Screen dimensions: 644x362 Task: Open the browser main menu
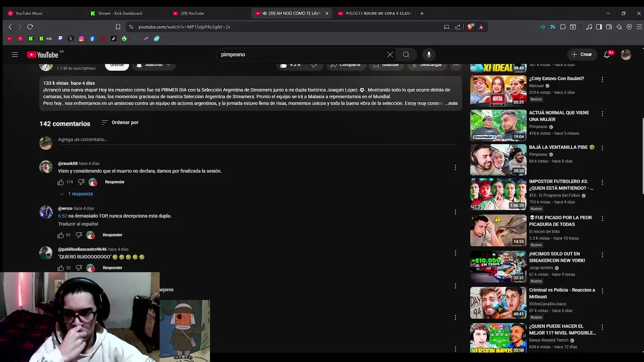(638, 27)
